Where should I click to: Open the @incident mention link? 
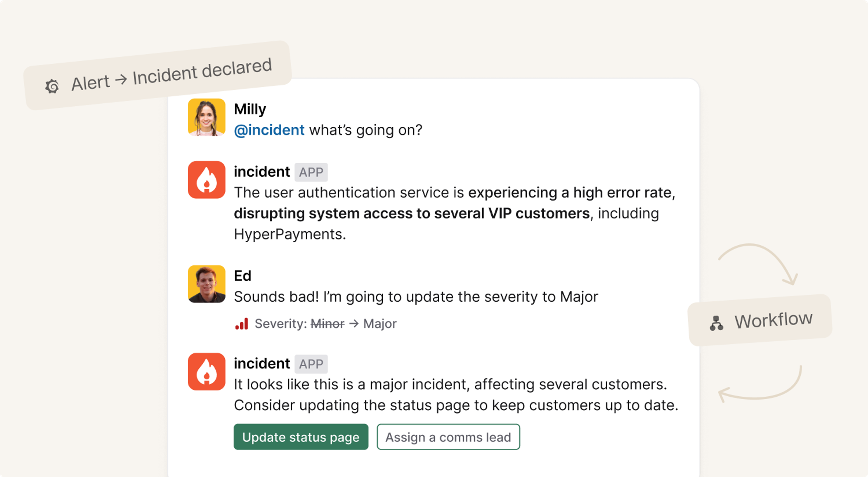269,130
